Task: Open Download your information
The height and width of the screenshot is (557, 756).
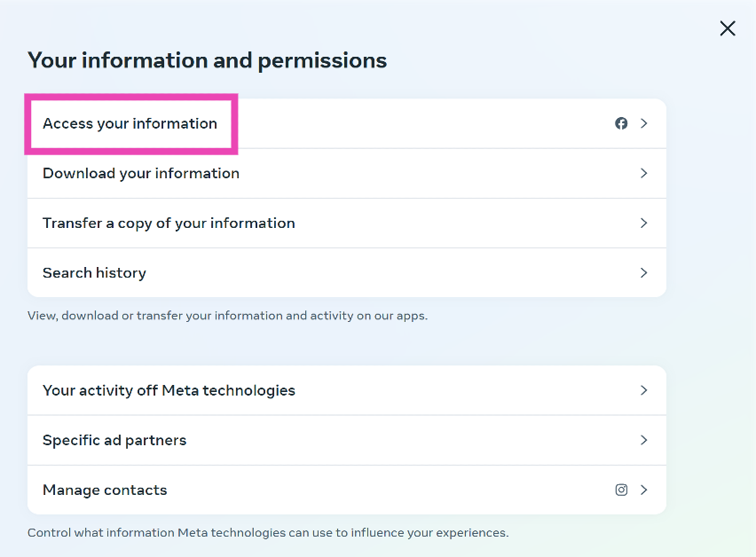Action: (141, 173)
